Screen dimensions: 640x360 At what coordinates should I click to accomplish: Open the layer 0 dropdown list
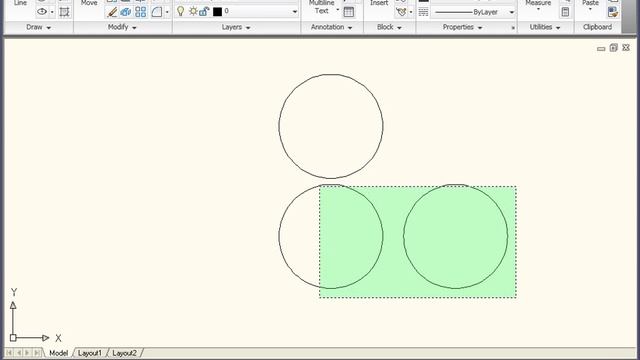[x=294, y=12]
